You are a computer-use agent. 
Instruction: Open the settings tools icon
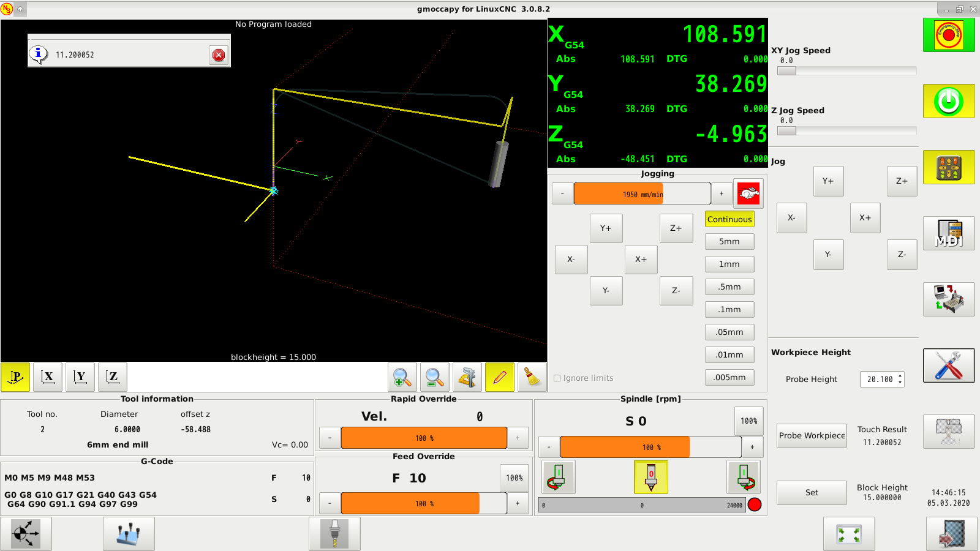[949, 365]
